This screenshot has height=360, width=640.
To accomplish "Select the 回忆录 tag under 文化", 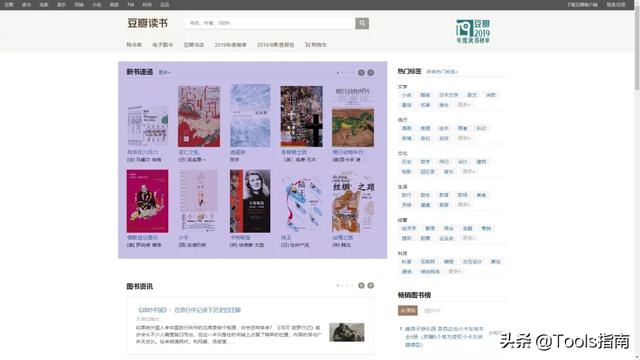I will [427, 172].
